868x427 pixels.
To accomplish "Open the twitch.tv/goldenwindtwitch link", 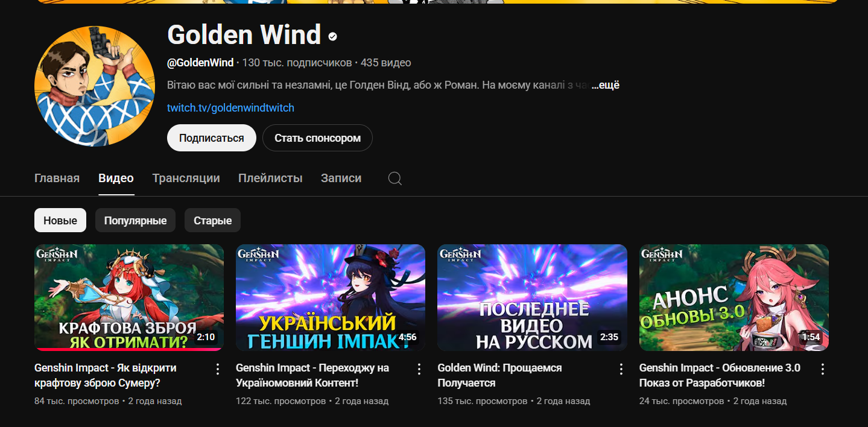I will click(230, 108).
